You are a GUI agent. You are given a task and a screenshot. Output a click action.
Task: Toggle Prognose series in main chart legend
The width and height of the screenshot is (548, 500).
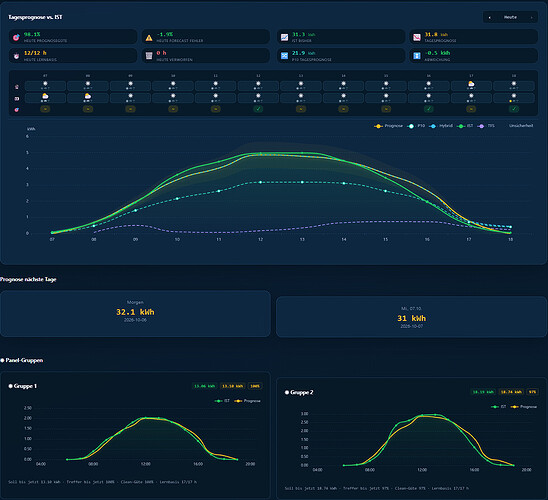[x=388, y=126]
